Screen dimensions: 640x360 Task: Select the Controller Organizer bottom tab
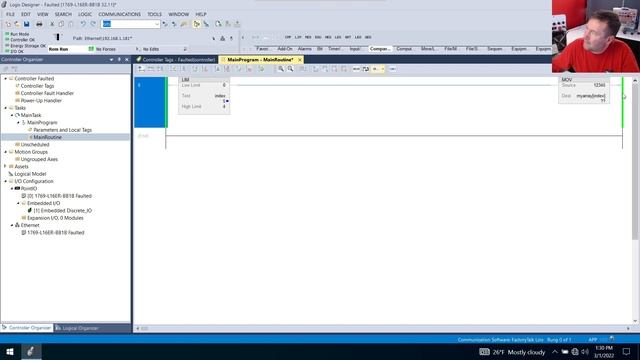click(x=27, y=328)
